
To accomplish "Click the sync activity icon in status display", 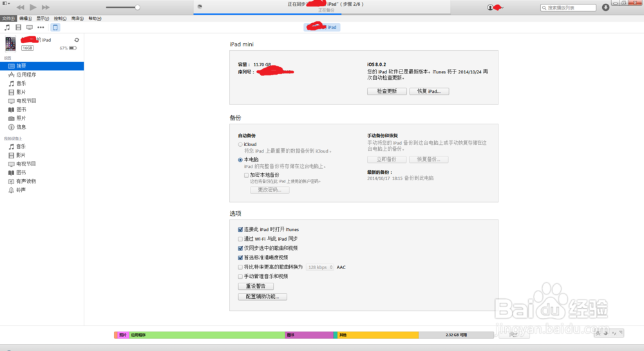I will [x=200, y=6].
